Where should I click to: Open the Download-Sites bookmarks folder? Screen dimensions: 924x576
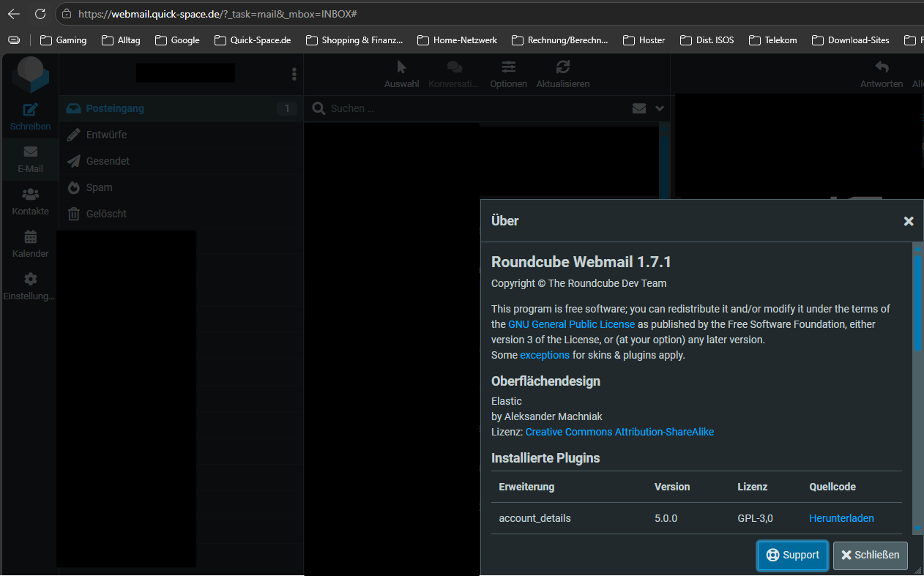click(850, 40)
